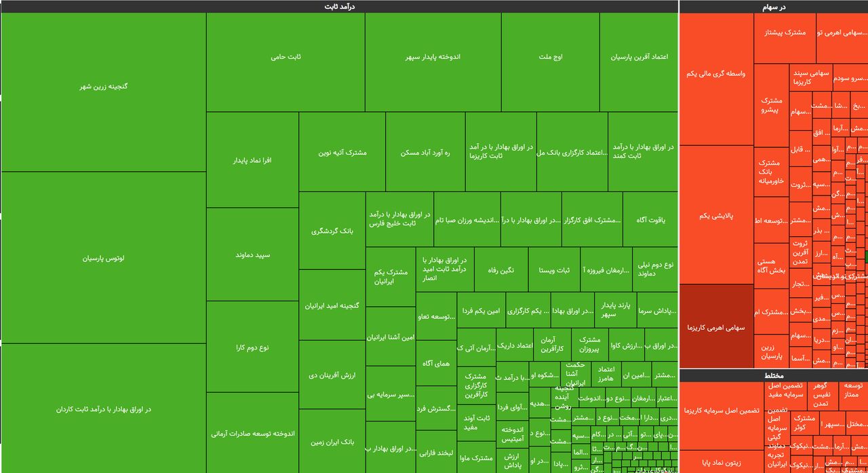868x473 pixels.
Task: Select the افرا نماد پایدار block
Action: point(252,161)
